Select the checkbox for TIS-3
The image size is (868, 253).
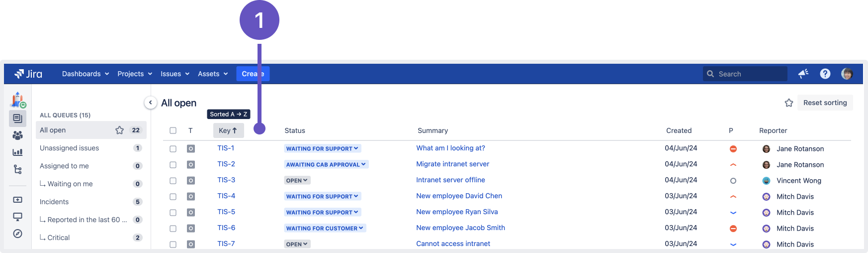173,181
